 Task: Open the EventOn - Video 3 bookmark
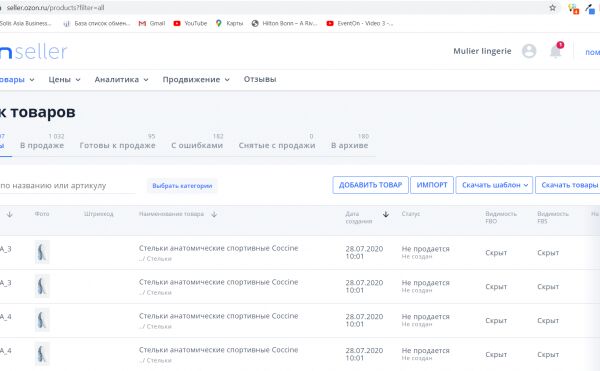click(x=360, y=23)
